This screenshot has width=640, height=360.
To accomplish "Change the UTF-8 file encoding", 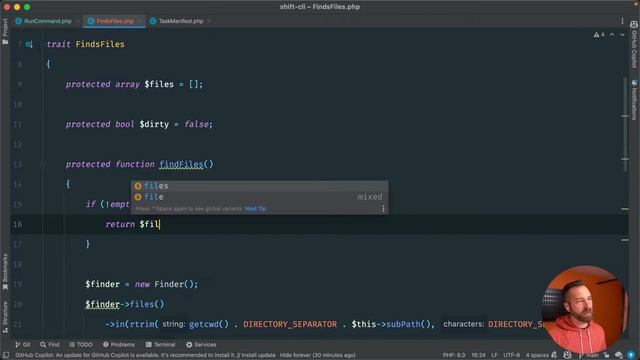I will (x=511, y=355).
